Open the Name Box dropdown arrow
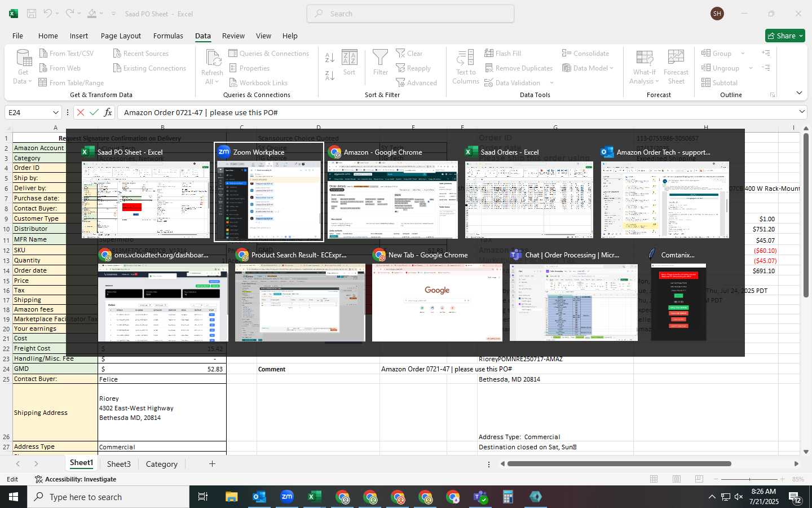 (55, 112)
